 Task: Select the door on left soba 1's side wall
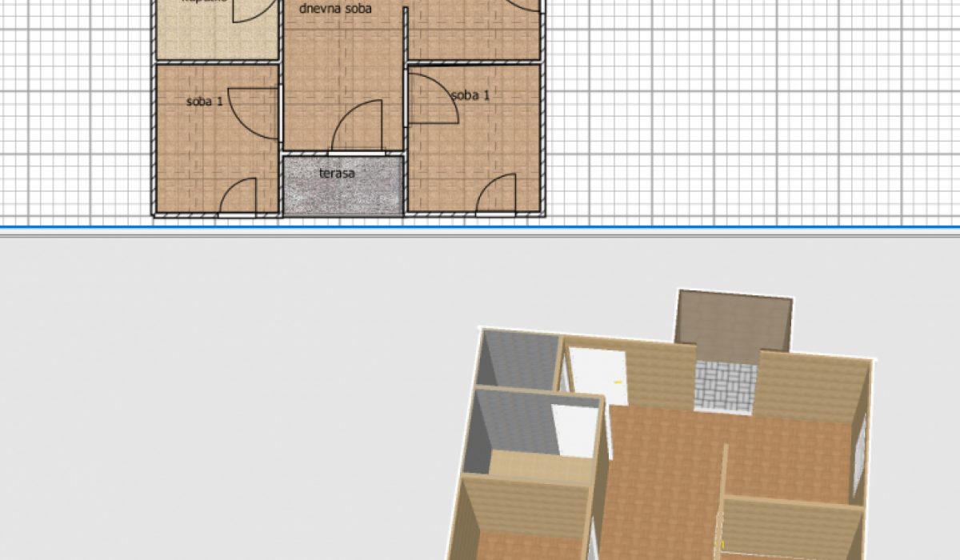(x=254, y=110)
